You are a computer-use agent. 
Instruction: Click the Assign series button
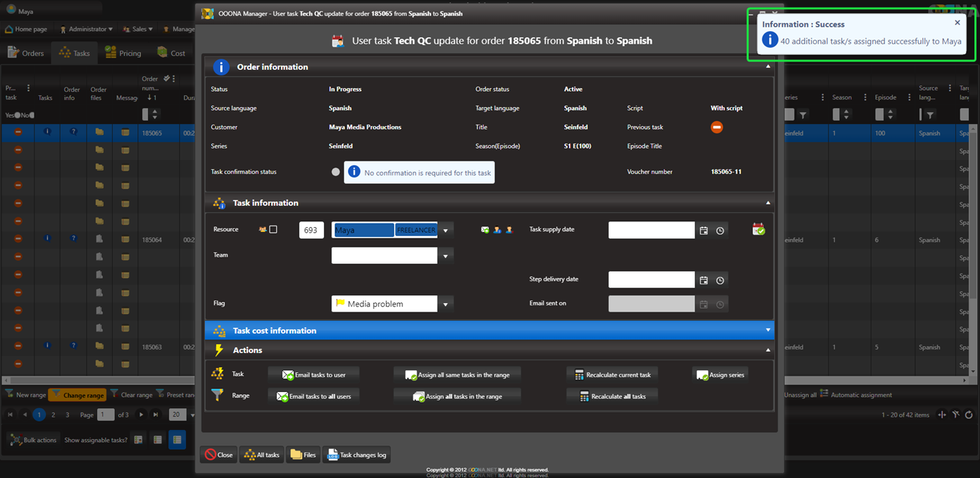click(x=721, y=374)
